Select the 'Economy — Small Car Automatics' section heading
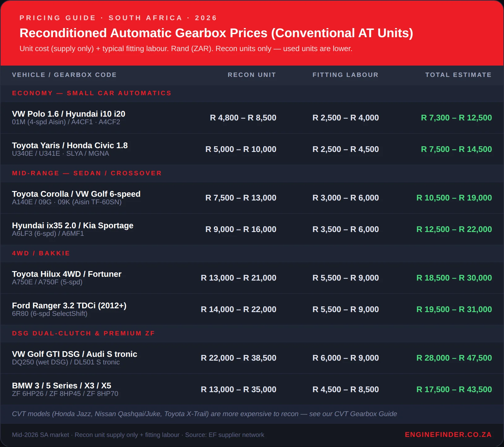Viewport: 504px width, 447px height. [92, 93]
